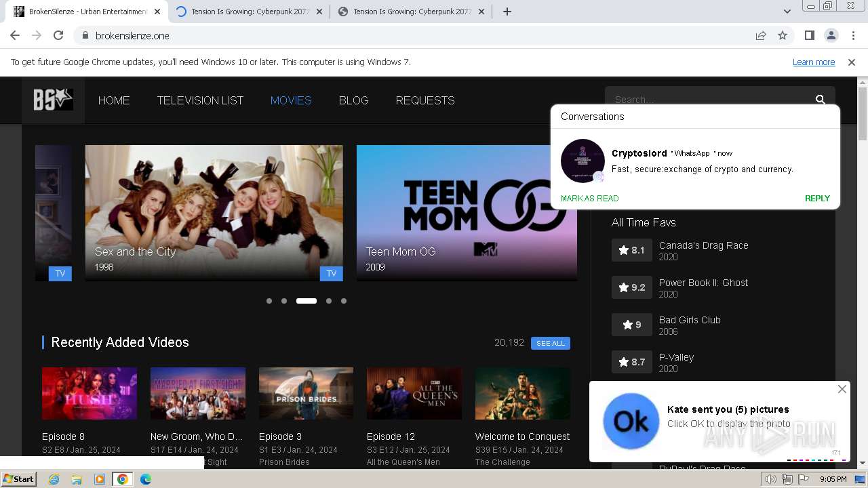Image resolution: width=868 pixels, height=488 pixels.
Task: Open the Chrome three-dot menu
Action: 852,35
